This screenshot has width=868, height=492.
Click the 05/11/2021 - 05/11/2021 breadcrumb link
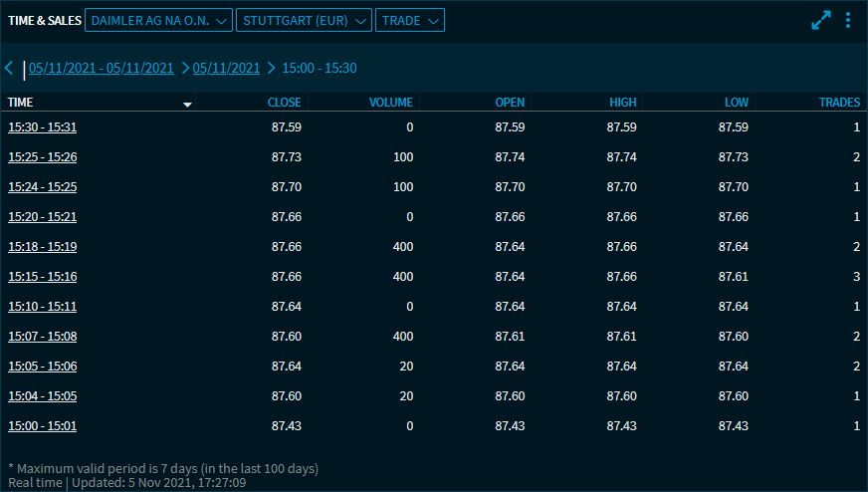point(101,68)
